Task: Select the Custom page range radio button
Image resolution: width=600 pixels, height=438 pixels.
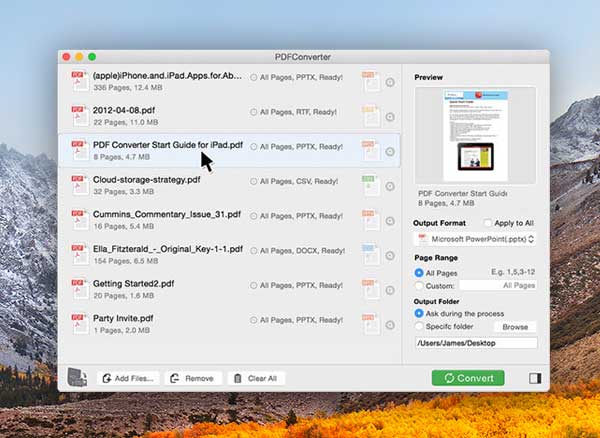Action: [419, 286]
